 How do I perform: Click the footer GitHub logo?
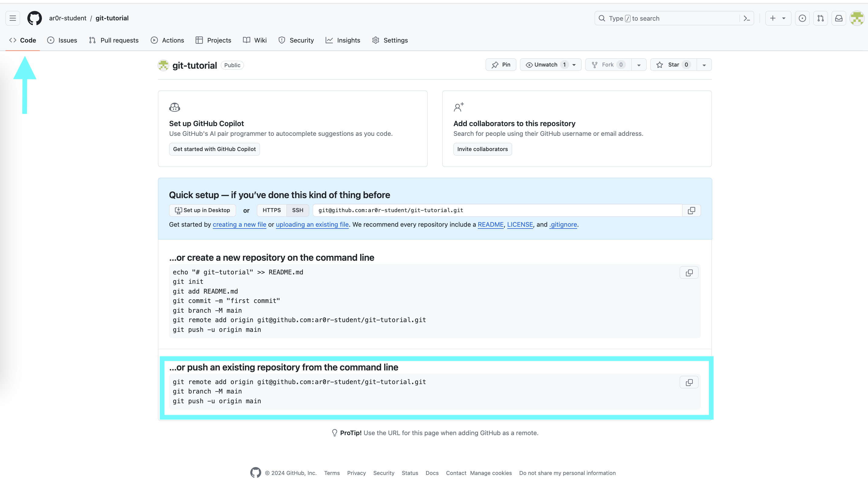tap(256, 473)
